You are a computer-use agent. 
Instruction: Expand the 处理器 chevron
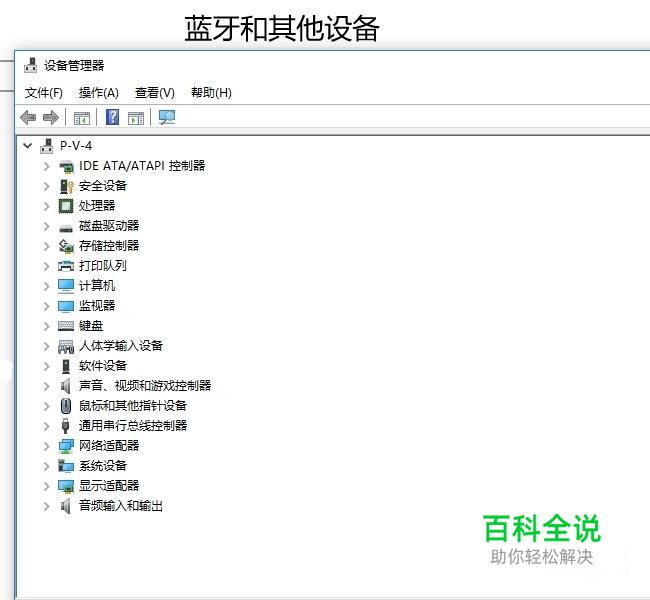pyautogui.click(x=46, y=206)
